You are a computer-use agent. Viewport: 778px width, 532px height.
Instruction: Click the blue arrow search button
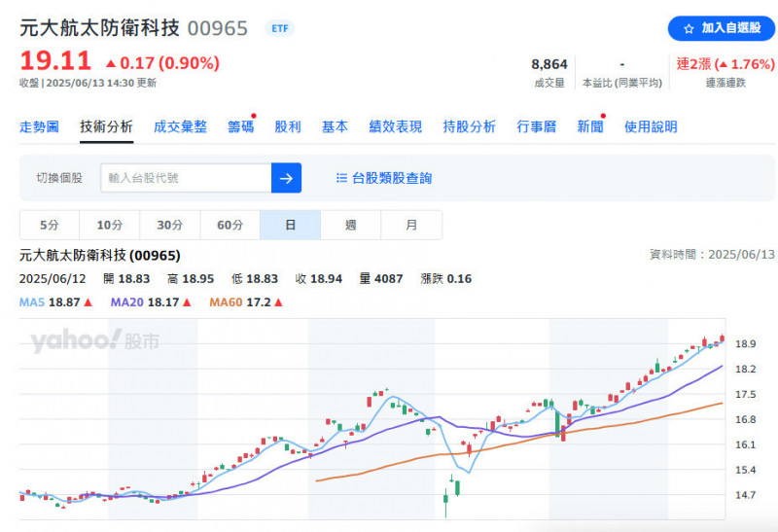coord(286,178)
